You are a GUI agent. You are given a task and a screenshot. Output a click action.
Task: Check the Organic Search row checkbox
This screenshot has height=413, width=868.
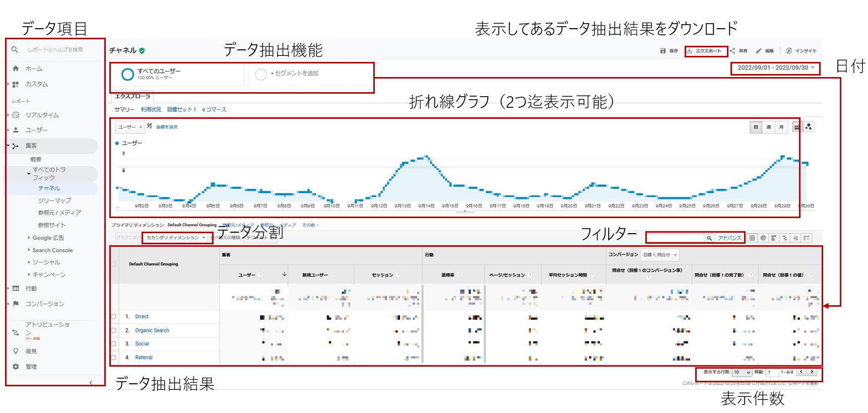click(x=113, y=330)
